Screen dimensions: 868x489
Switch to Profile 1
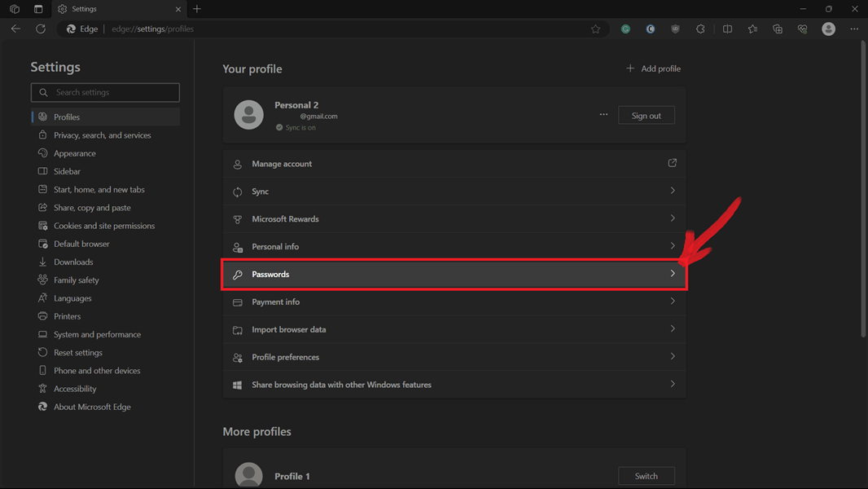[646, 476]
